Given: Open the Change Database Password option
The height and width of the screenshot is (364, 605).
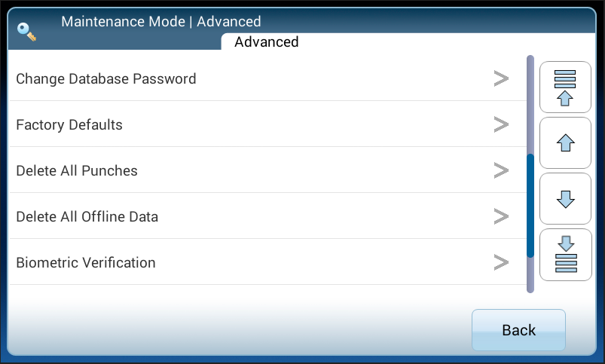Looking at the screenshot, I should (x=106, y=78).
